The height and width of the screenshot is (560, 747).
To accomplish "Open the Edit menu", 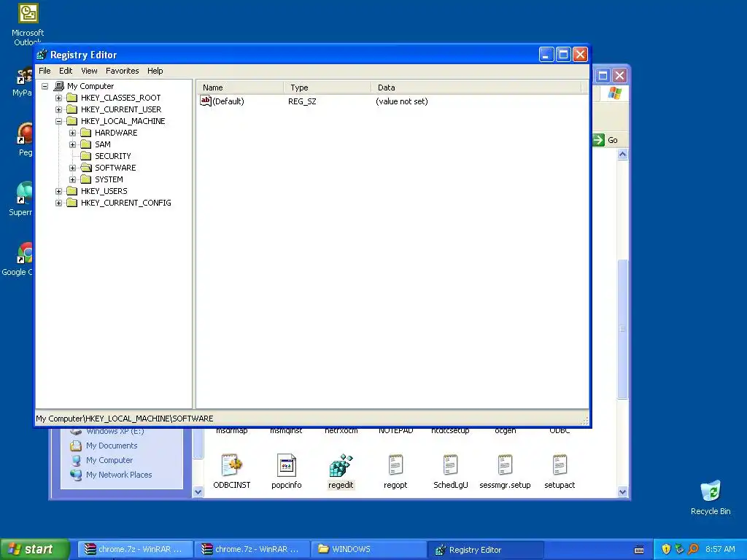I will click(66, 71).
